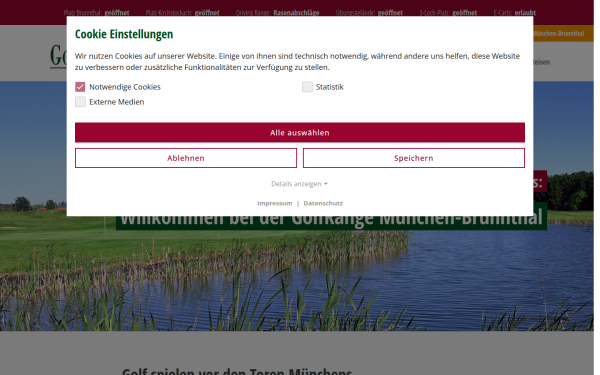Expand Details anzeigen
Image resolution: width=600 pixels, height=375 pixels.
pos(299,184)
